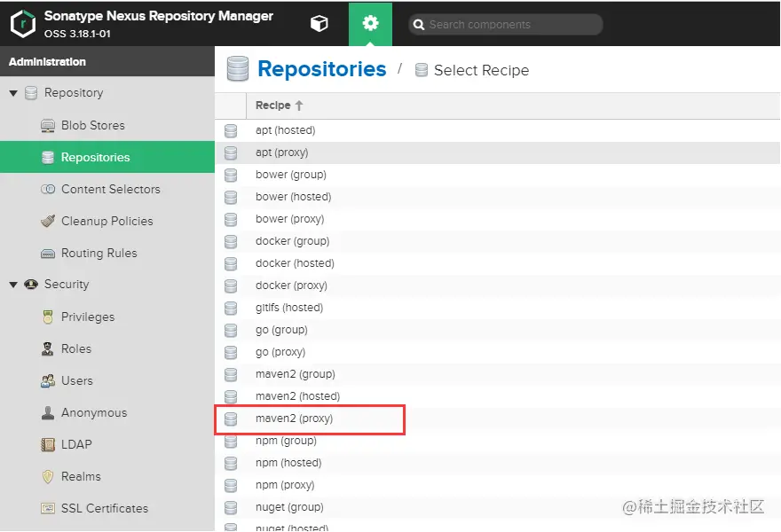Click database icon beside npm (hosted)
781x532 pixels.
point(231,464)
